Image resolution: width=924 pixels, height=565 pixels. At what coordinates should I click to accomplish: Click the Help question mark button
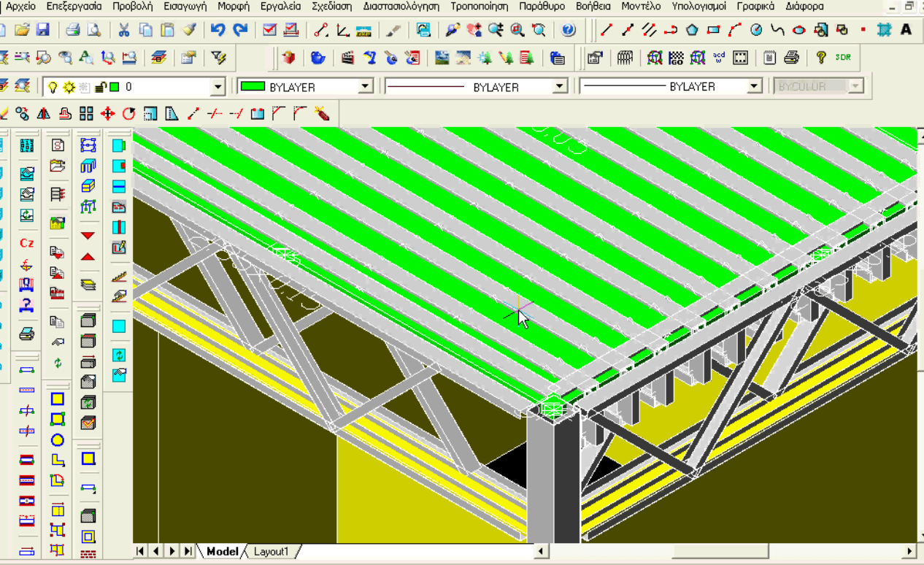click(x=569, y=30)
